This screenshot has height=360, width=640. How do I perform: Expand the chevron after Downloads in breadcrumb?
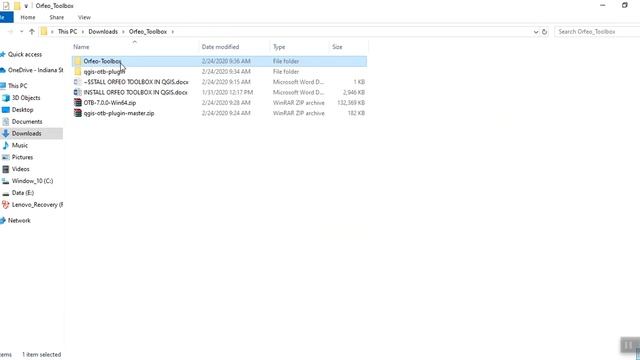pyautogui.click(x=123, y=32)
